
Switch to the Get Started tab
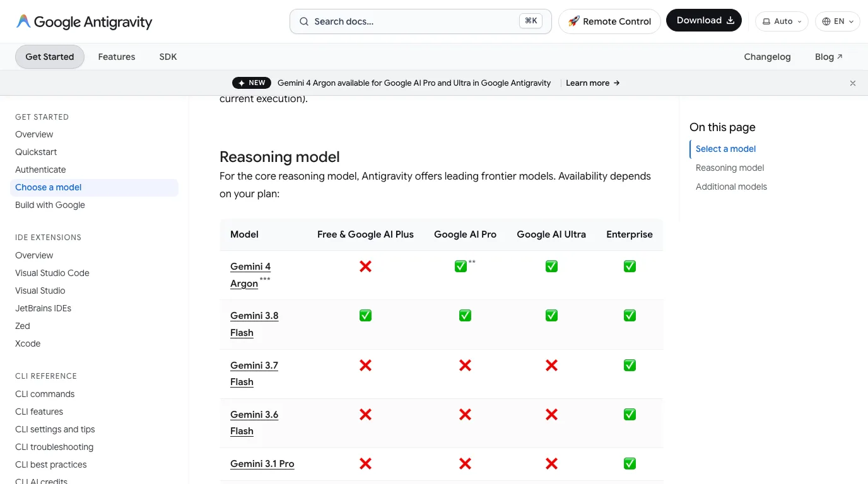[50, 57]
